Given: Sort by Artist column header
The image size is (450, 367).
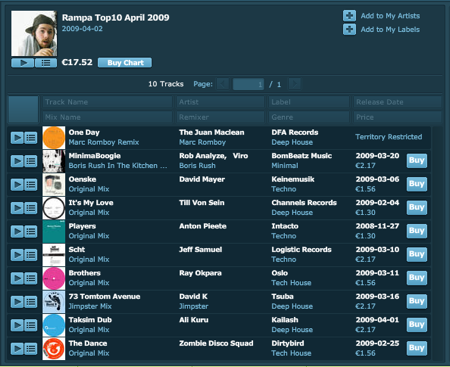Looking at the screenshot, I should pyautogui.click(x=220, y=102).
